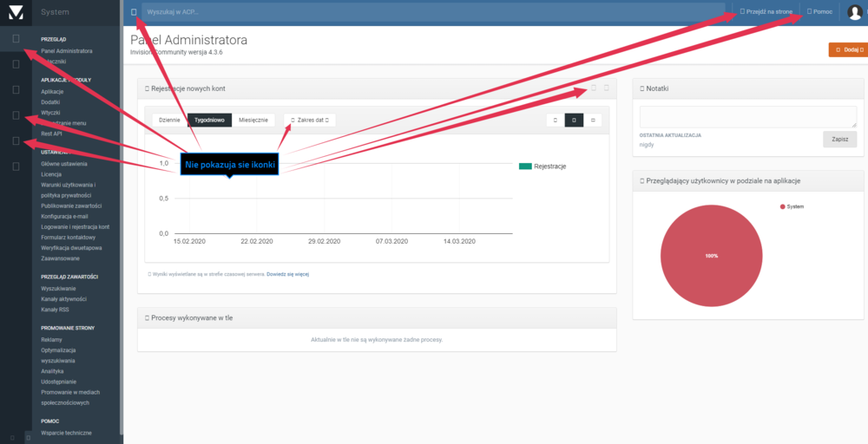This screenshot has height=444, width=868.
Task: Select the Miesięcznie interval option
Action: pos(254,120)
